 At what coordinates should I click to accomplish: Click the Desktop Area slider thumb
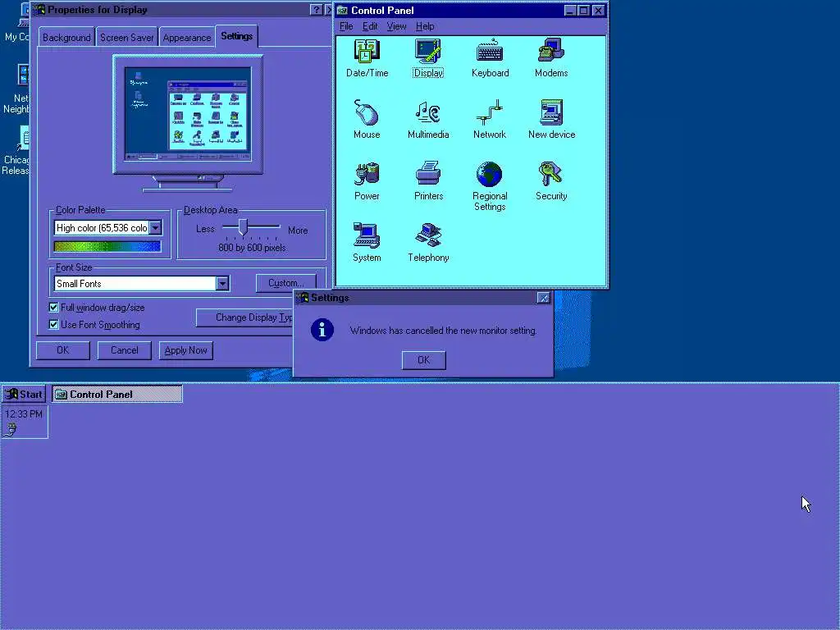coord(243,226)
